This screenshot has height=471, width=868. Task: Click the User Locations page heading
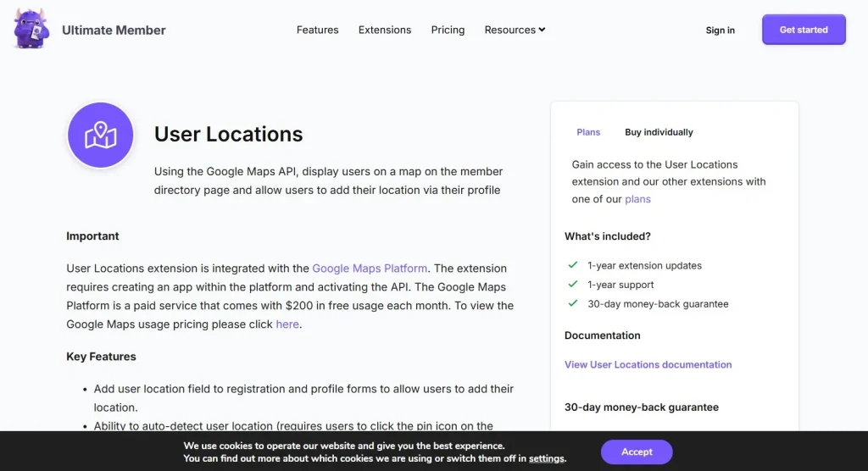pos(229,135)
